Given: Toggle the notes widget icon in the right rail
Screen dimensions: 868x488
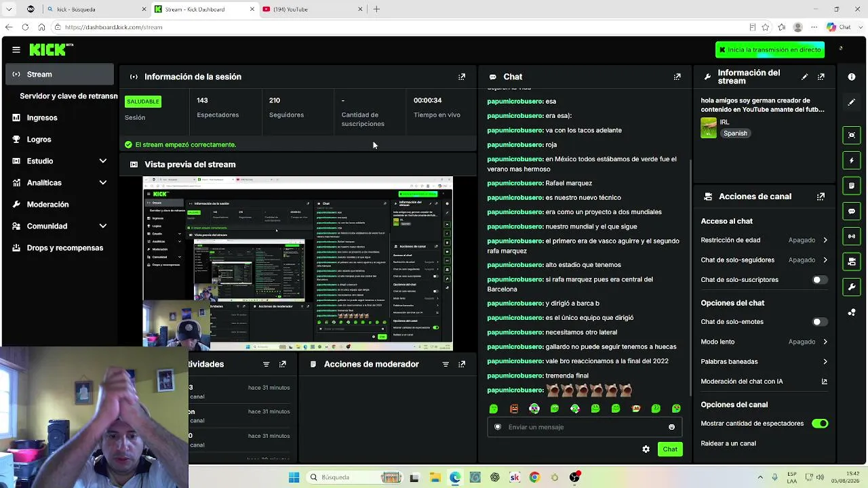Looking at the screenshot, I should click(x=852, y=186).
